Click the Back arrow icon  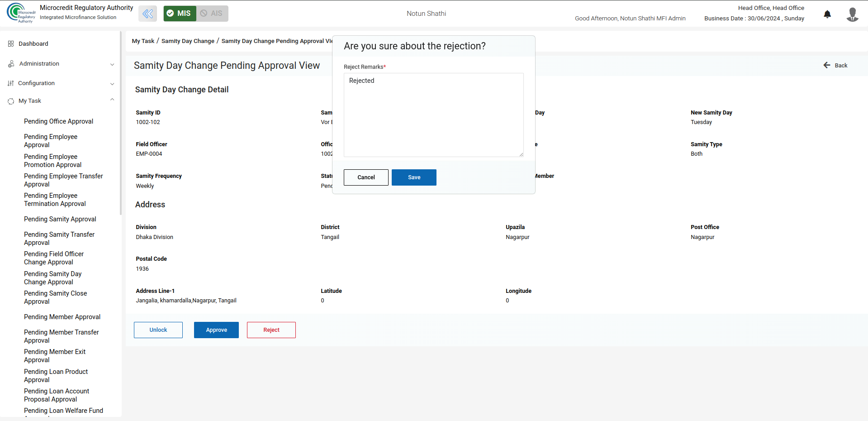pyautogui.click(x=827, y=65)
